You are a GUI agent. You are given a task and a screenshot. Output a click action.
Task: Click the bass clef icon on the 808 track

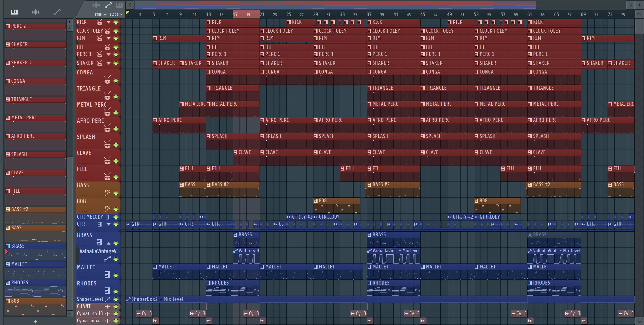tap(107, 209)
